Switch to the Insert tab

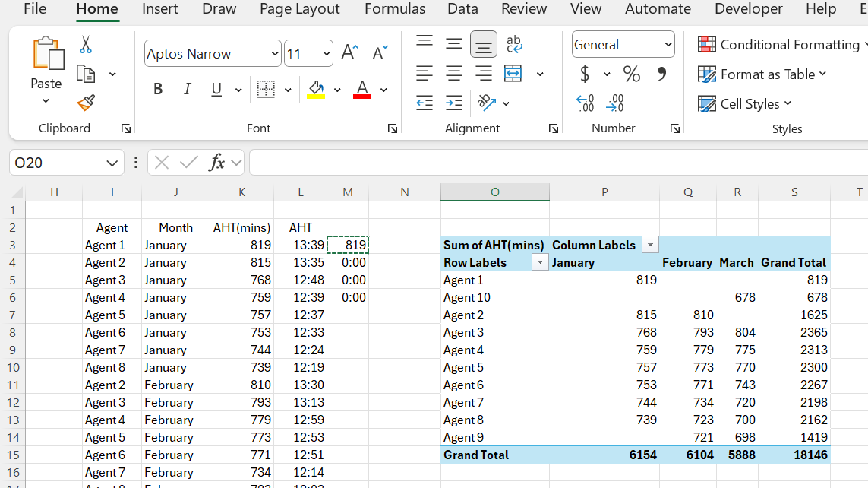pyautogui.click(x=160, y=9)
